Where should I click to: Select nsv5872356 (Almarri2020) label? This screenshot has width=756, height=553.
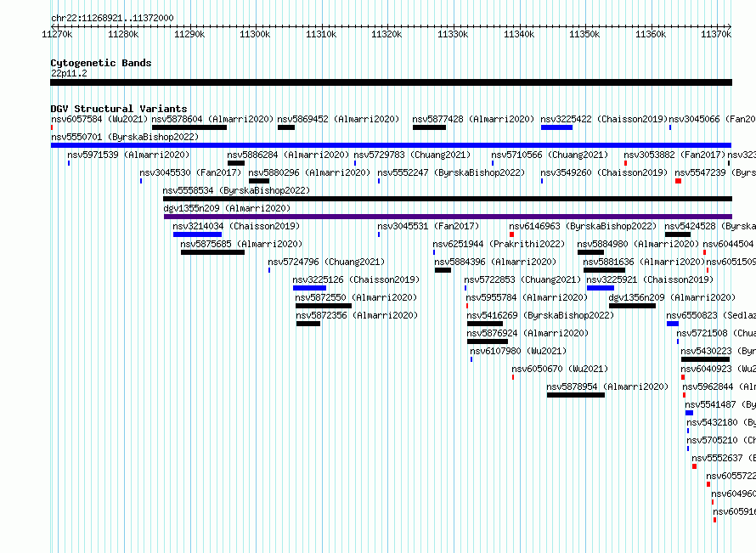point(357,315)
